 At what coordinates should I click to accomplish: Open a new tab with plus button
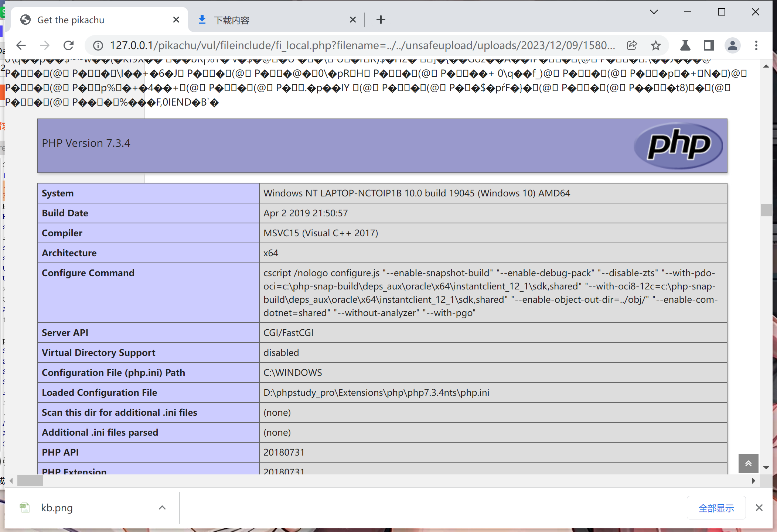[381, 20]
